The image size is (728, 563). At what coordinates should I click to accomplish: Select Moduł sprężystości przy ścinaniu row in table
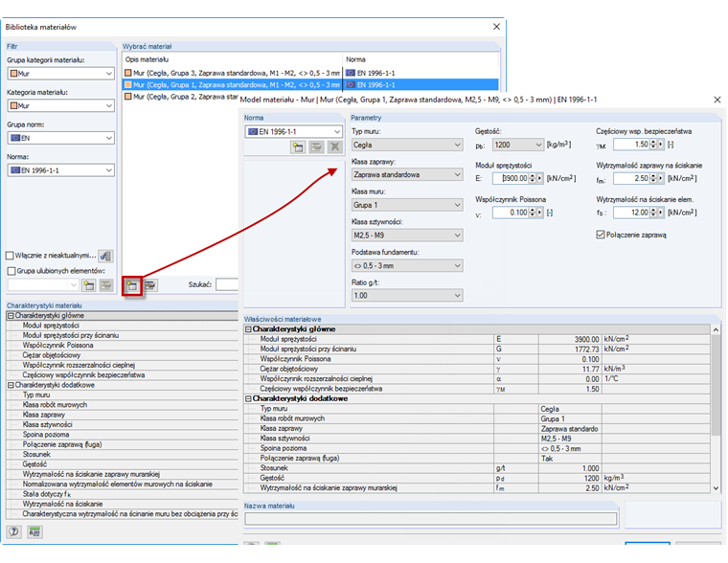click(477, 349)
